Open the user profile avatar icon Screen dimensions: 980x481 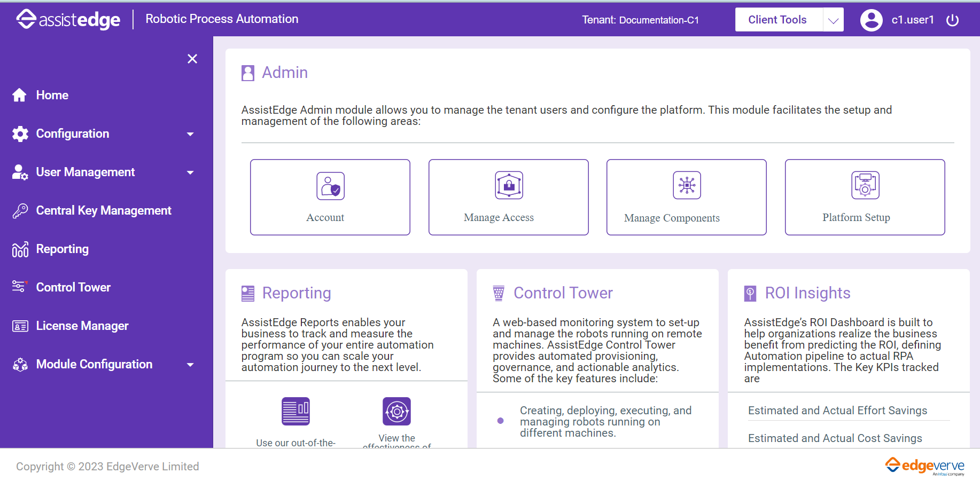872,20
